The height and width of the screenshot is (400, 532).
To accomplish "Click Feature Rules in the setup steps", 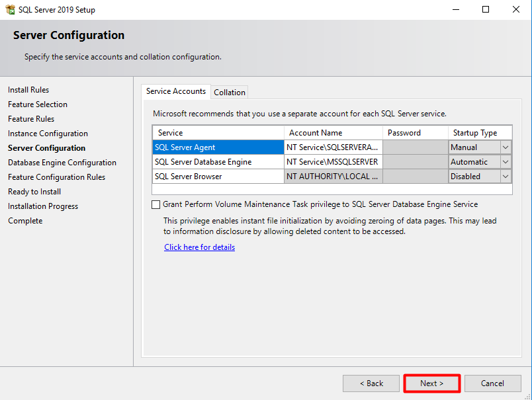I will pos(31,119).
